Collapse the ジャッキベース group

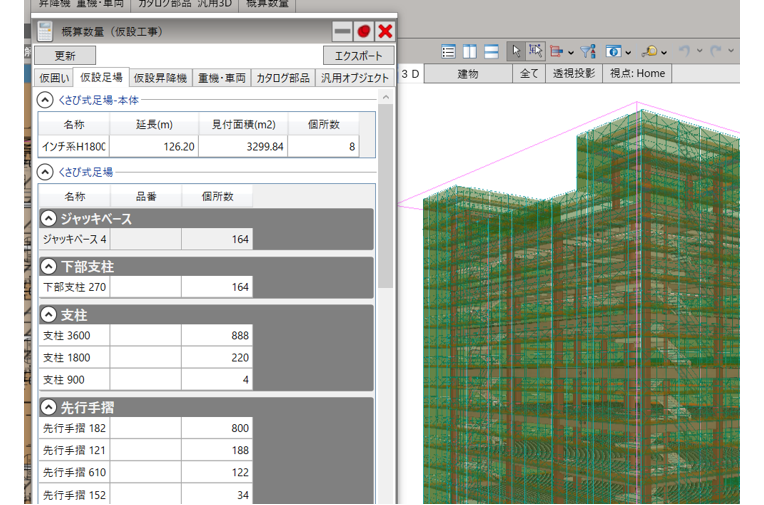click(x=48, y=218)
